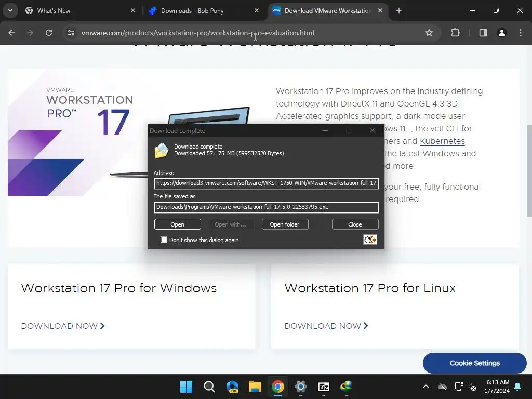Viewport: 532px width, 399px height.
Task: Click the Open button in download dialog
Action: (178, 224)
